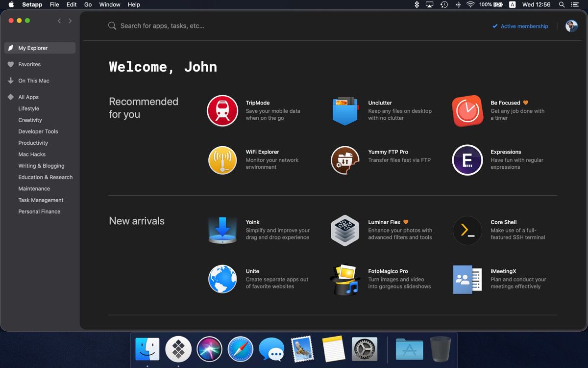The image size is (588, 368).
Task: Select Task Management in the sidebar
Action: (41, 200)
